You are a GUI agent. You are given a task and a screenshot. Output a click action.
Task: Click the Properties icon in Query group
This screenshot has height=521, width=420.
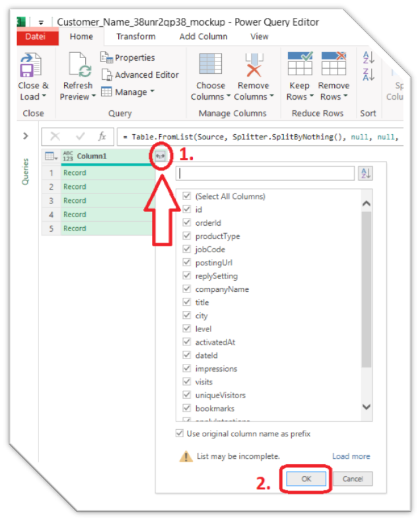[106, 58]
